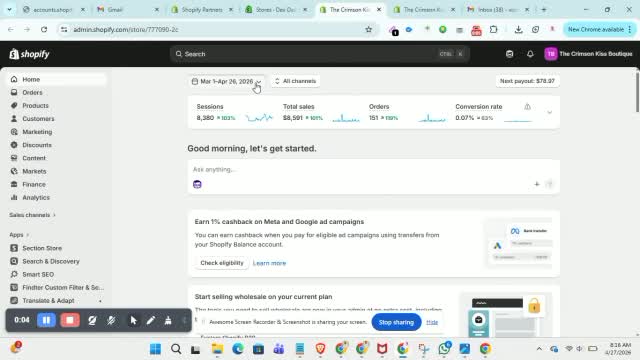Expand Sales channels section
640x360 pixels.
(x=33, y=215)
